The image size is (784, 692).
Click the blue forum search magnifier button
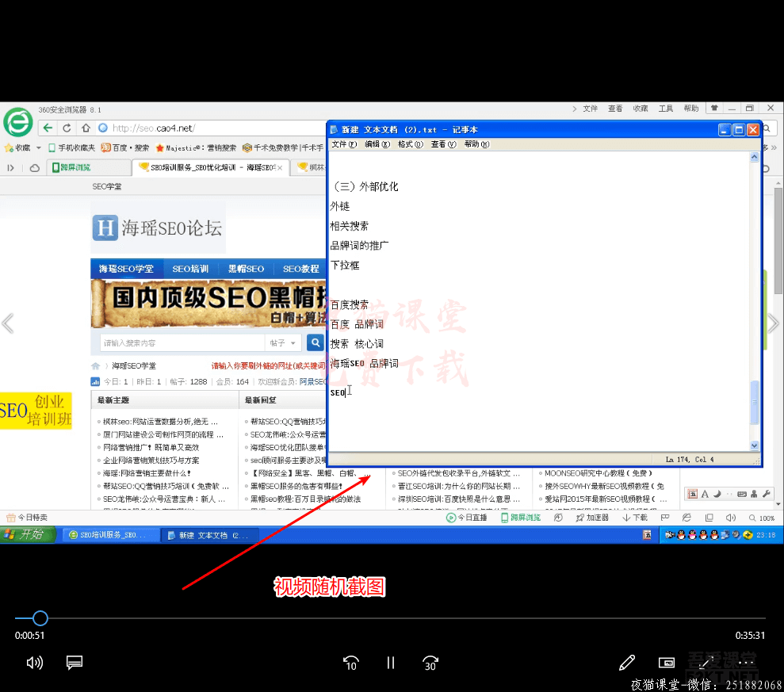(x=316, y=343)
